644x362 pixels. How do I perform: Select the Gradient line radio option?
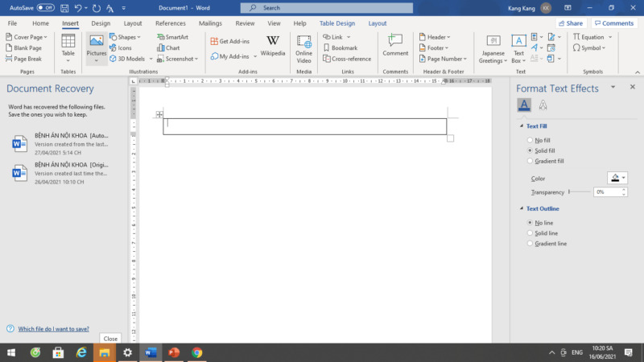click(530, 244)
